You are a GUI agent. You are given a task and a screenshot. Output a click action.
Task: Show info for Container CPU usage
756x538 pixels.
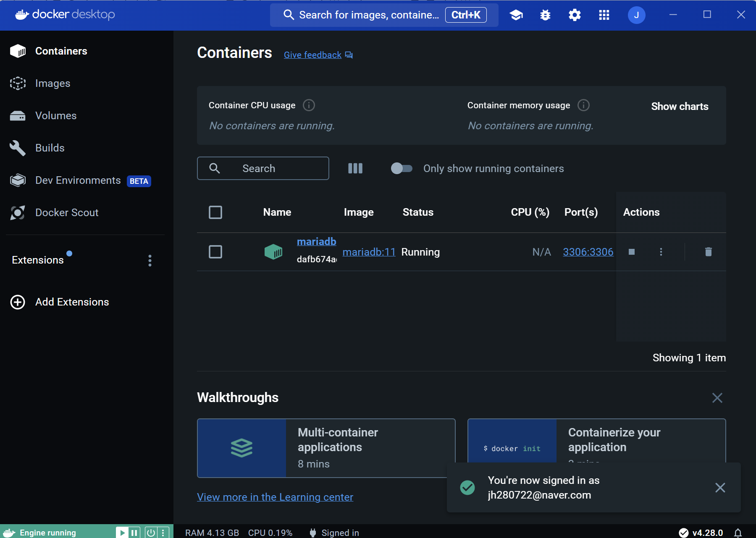click(x=309, y=105)
